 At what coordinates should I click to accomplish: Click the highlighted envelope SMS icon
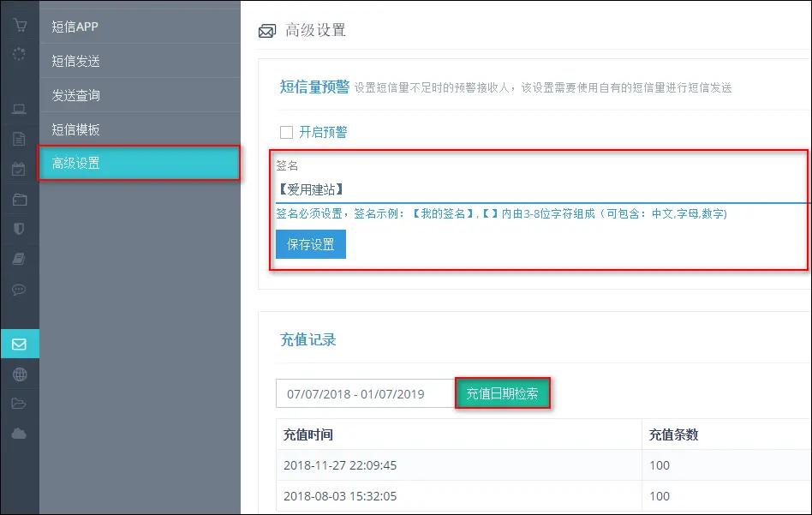point(19,344)
